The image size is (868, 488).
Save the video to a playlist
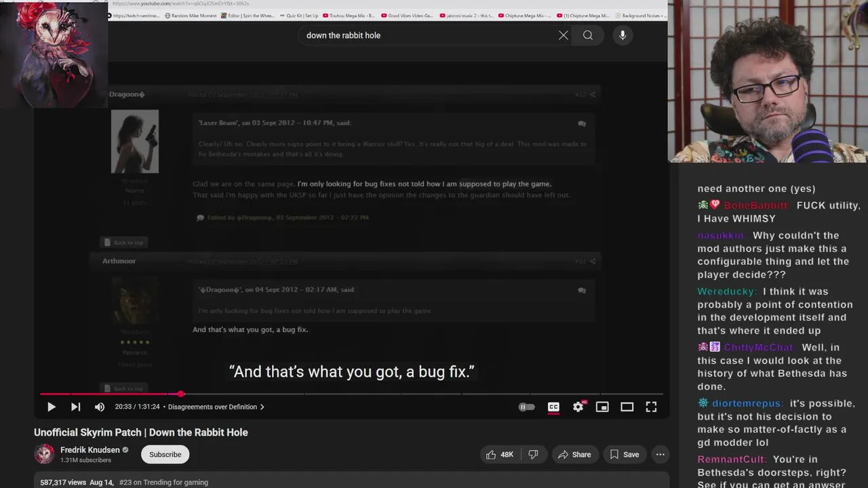[x=624, y=455]
